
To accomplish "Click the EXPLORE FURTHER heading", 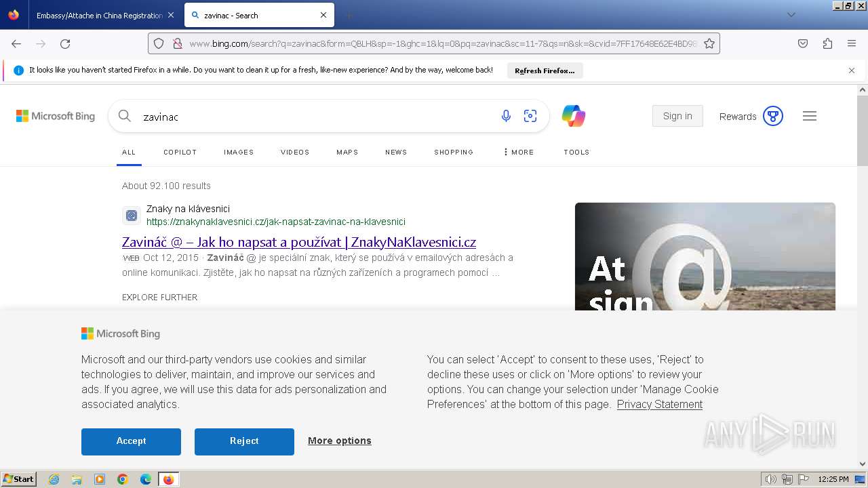I will pos(159,297).
